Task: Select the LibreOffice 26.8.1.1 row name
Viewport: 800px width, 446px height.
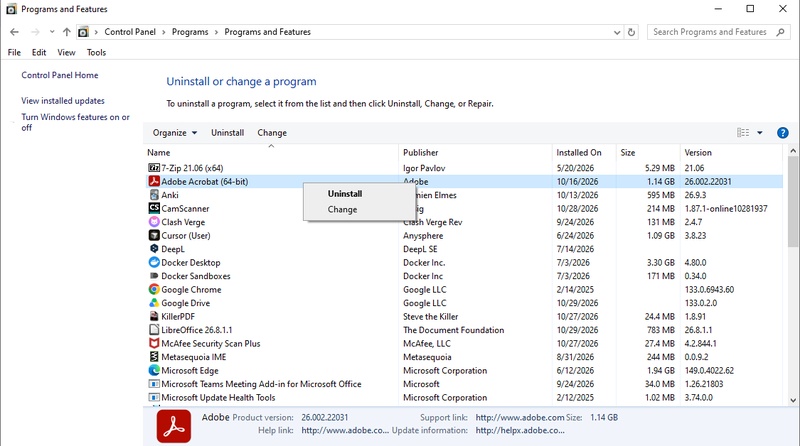Action: click(196, 330)
